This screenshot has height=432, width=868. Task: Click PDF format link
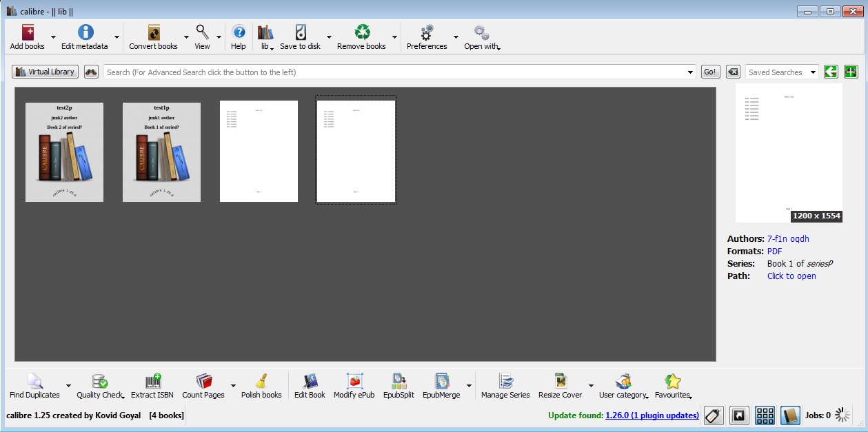tap(775, 251)
